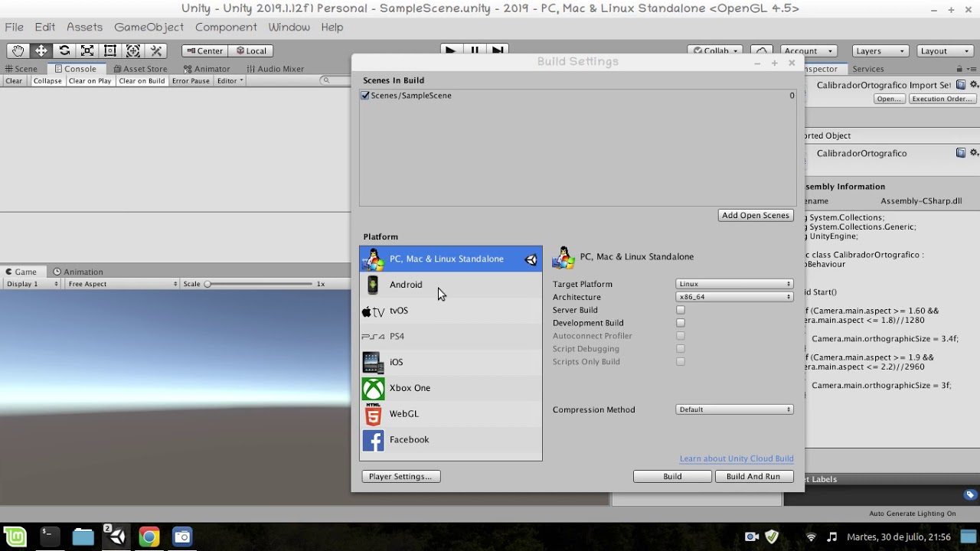Switch to the Scene tab
This screenshot has height=551, width=980.
(x=21, y=69)
